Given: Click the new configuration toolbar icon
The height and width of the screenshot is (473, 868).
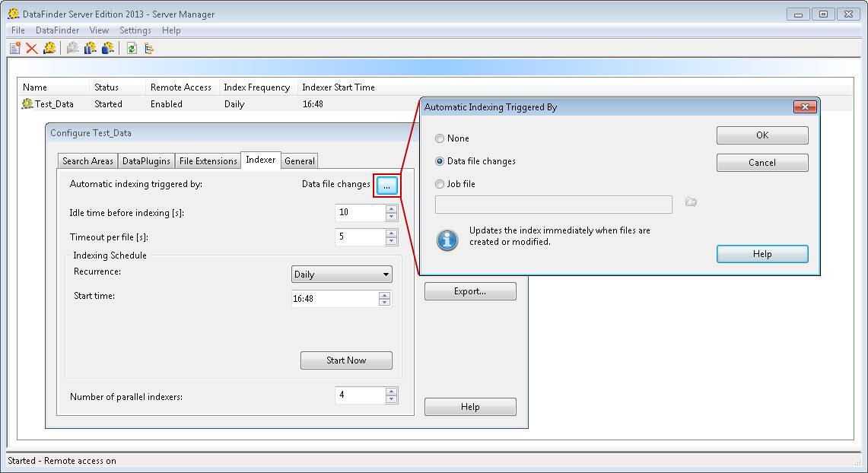Looking at the screenshot, I should tap(14, 48).
